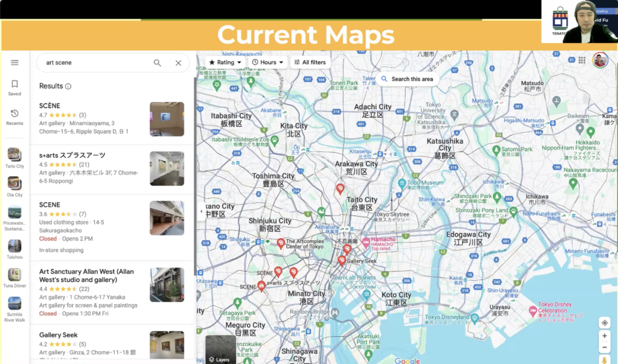
Task: Click the Katsushika City map label
Action: [x=445, y=148]
